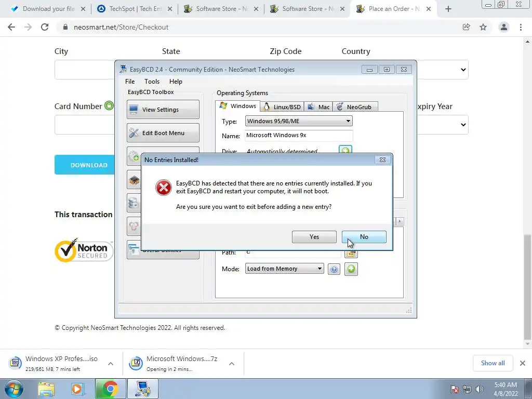Open the Tools menu in EasyBCD
532x399 pixels.
pyautogui.click(x=152, y=82)
